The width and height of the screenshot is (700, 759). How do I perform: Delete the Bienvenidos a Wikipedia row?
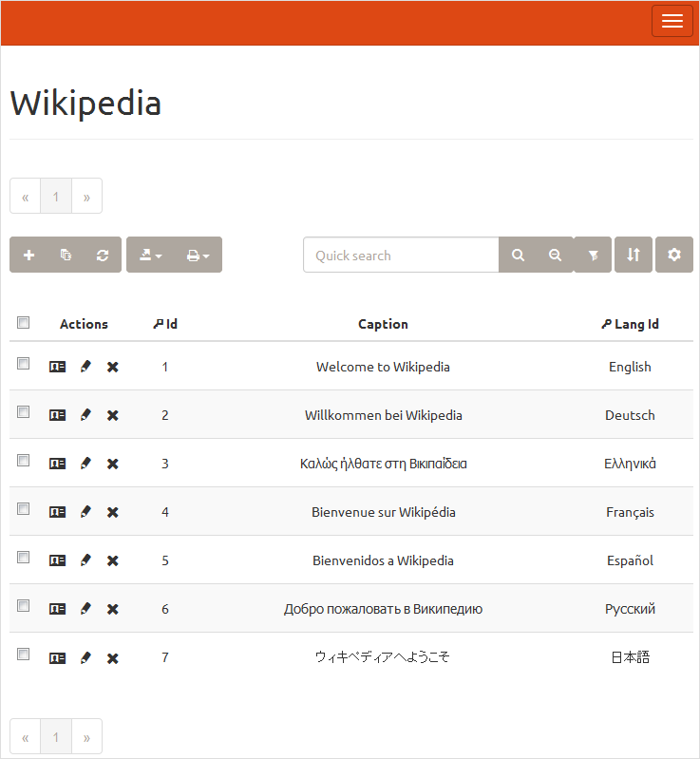[113, 560]
